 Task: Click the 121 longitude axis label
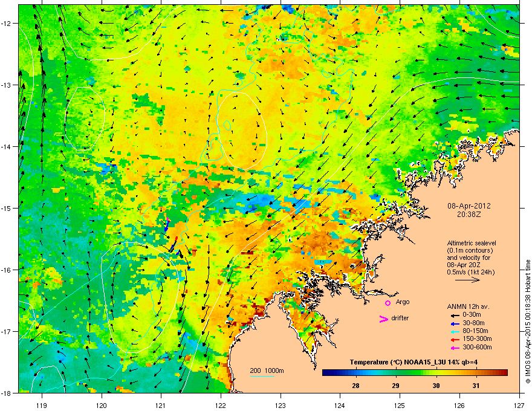161,405
